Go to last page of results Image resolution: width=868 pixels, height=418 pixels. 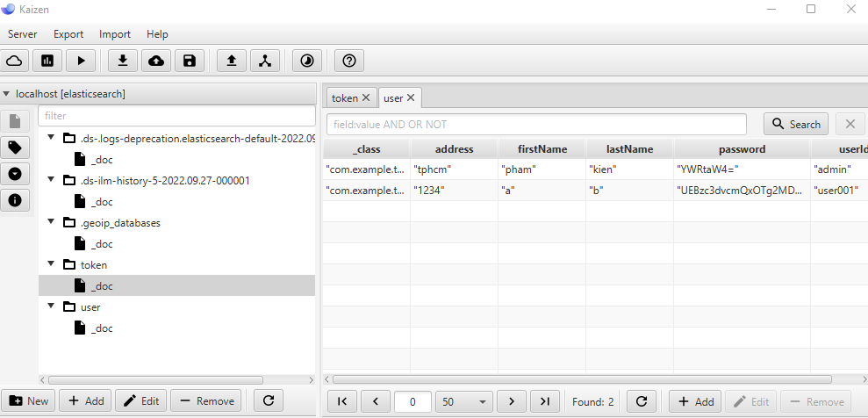(545, 401)
